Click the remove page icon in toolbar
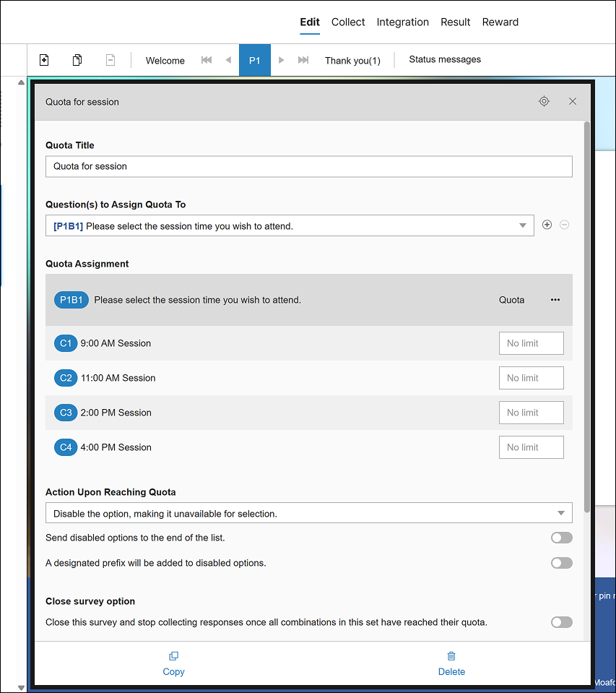 click(x=110, y=60)
